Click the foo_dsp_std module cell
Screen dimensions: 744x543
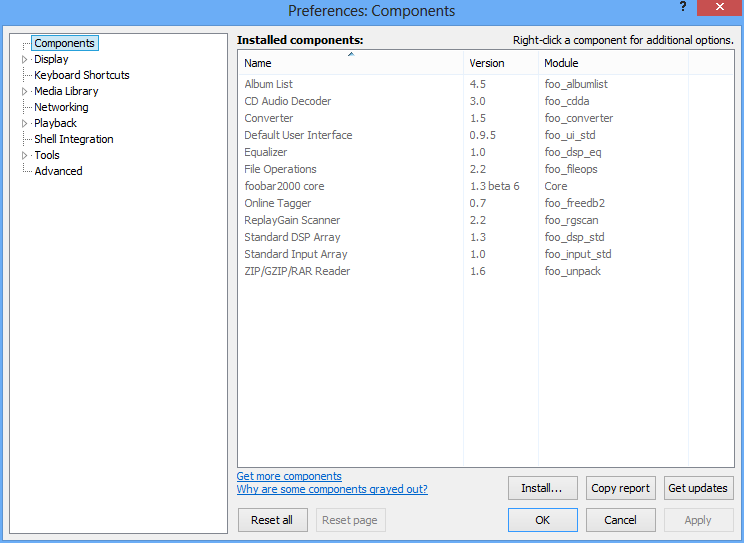[x=575, y=237]
